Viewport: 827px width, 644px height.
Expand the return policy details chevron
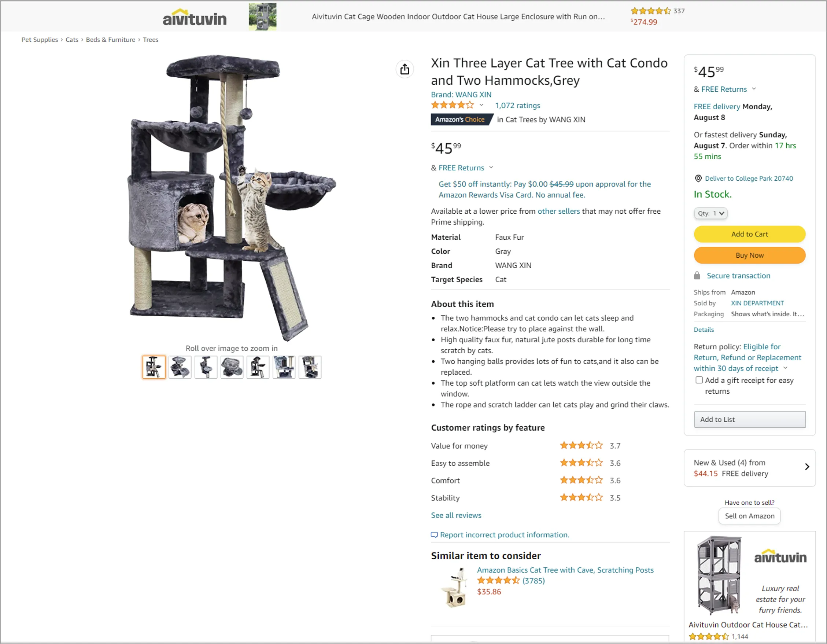[x=785, y=368]
